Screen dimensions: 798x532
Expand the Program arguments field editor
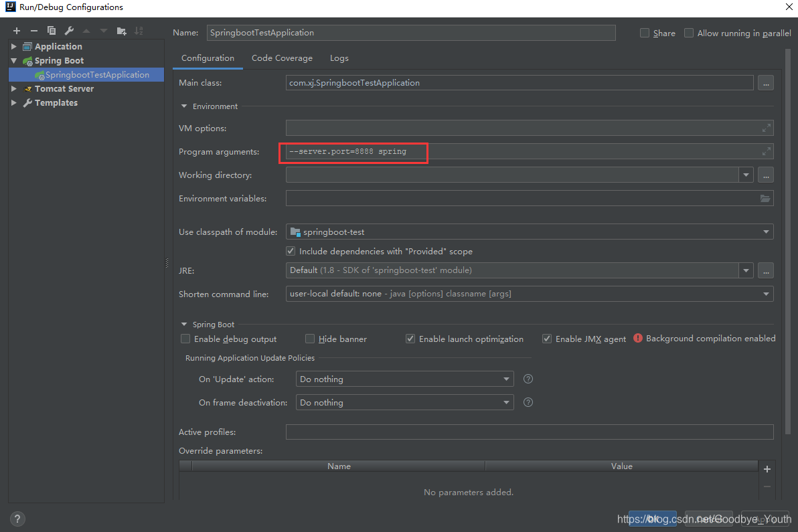(766, 151)
